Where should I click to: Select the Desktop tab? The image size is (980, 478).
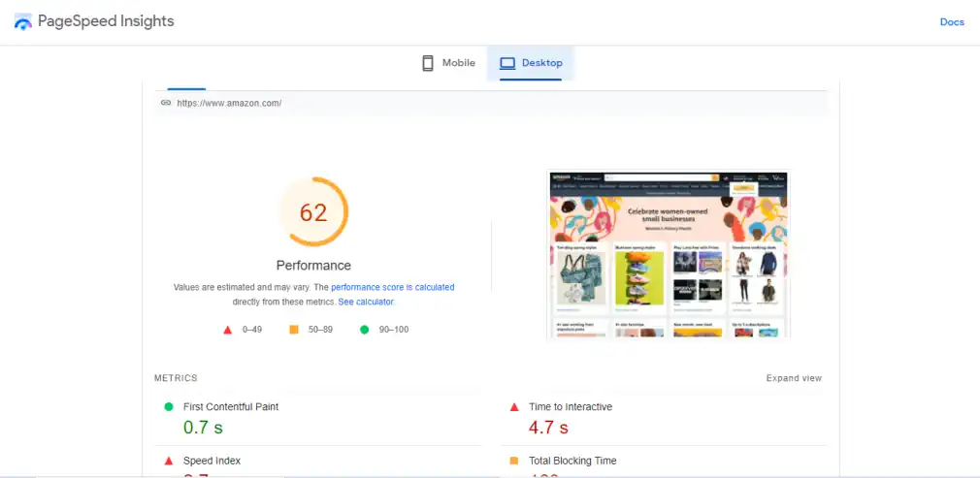click(531, 63)
